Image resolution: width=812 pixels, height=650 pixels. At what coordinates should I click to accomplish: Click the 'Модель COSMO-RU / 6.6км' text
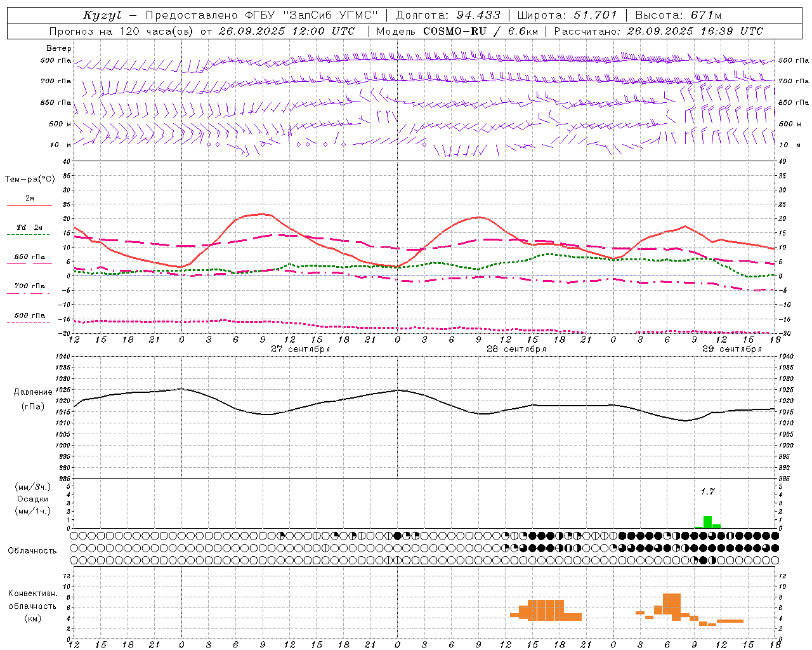[x=457, y=31]
